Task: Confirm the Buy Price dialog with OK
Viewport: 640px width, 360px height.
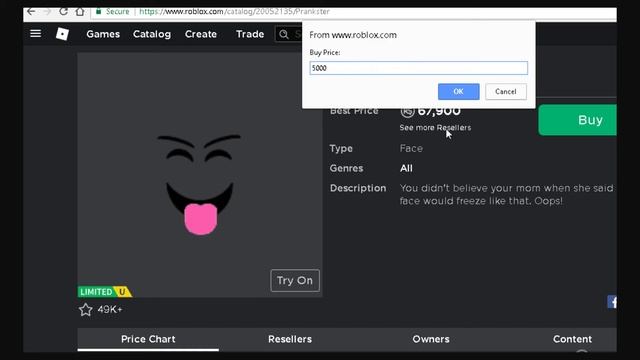Action: [x=458, y=91]
